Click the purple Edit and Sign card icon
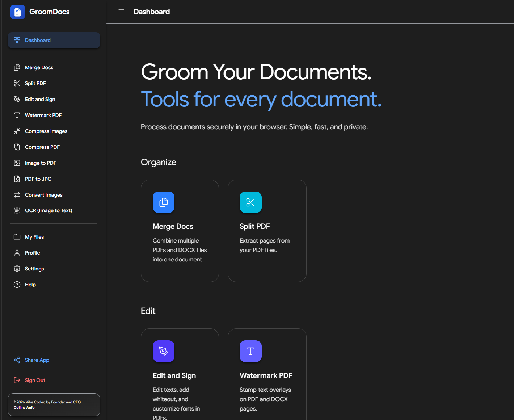This screenshot has width=514, height=420. (164, 351)
